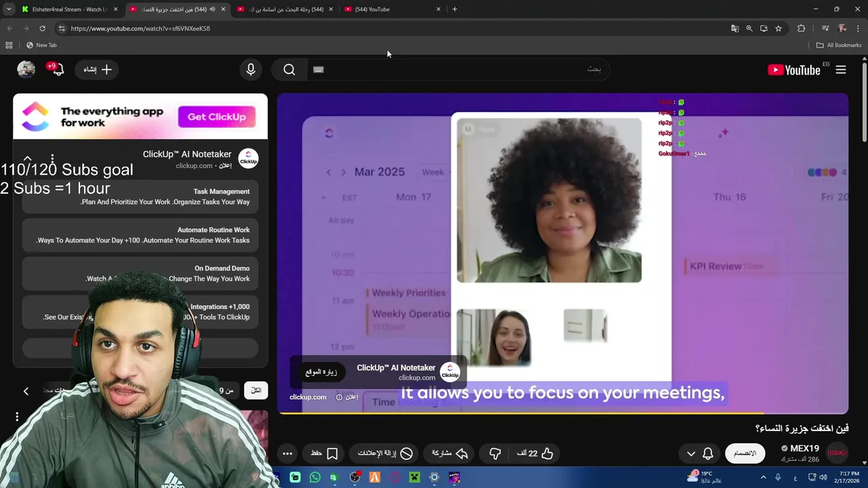This screenshot has width=868, height=488.
Task: Open a new browser tab
Action: click(x=454, y=9)
